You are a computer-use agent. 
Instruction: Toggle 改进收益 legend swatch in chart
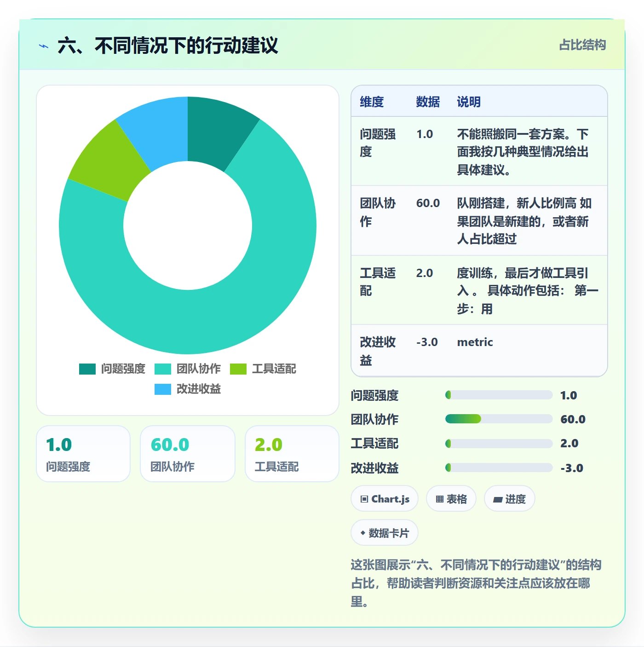[163, 389]
